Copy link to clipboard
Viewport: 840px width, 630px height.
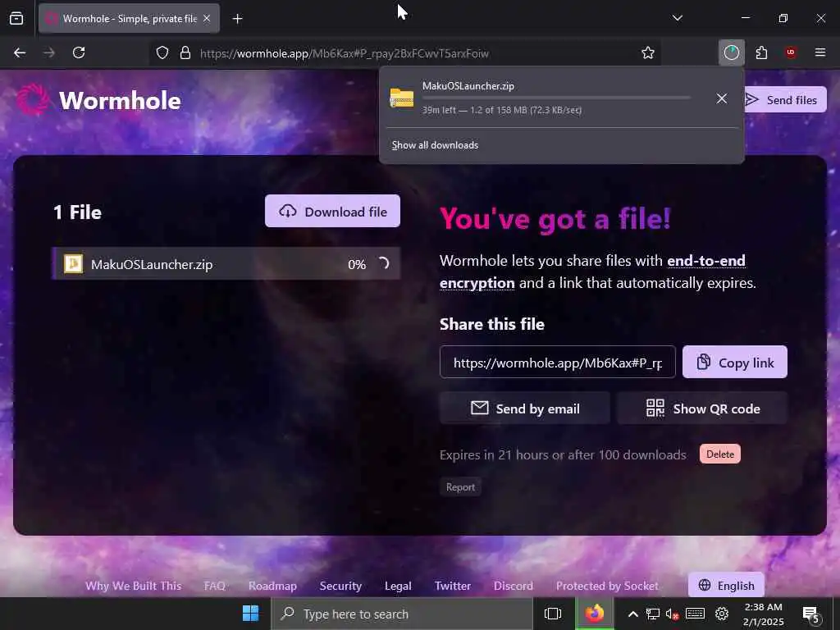[734, 362]
